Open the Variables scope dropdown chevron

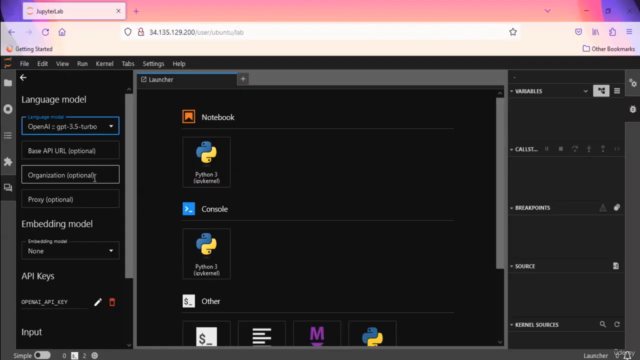point(585,91)
